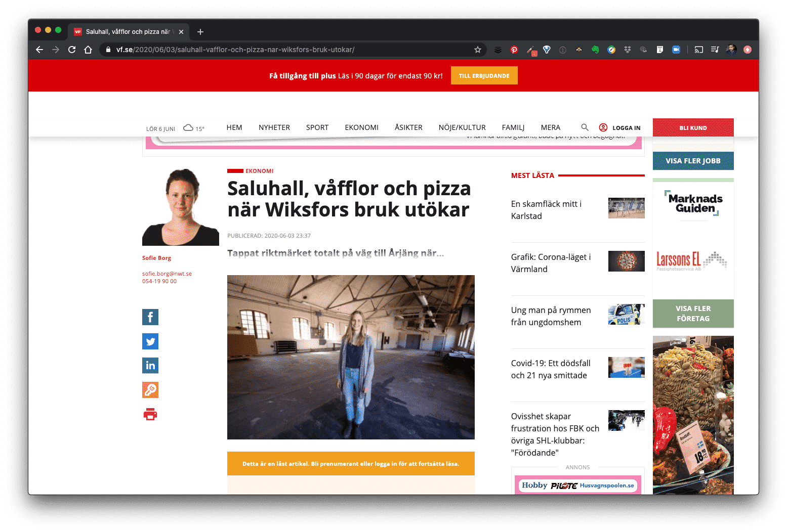This screenshot has height=532, width=787.
Task: Open Buffer stack extension
Action: point(498,50)
